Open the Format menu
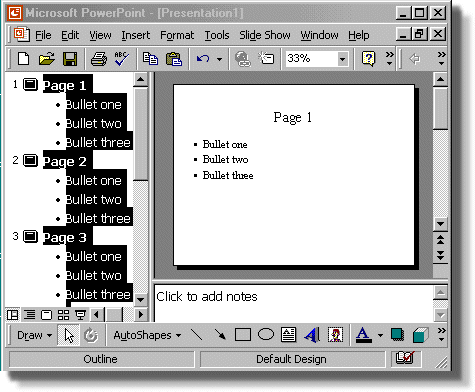 (x=177, y=35)
